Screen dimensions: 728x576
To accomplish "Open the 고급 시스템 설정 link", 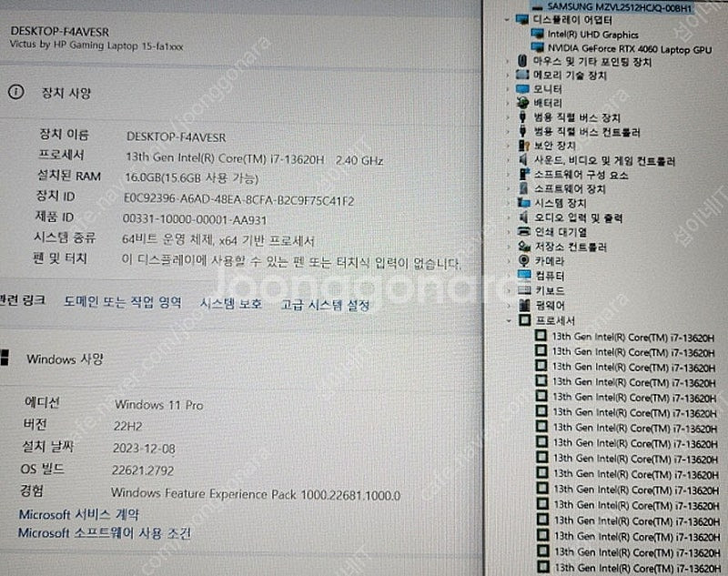I will coord(326,305).
